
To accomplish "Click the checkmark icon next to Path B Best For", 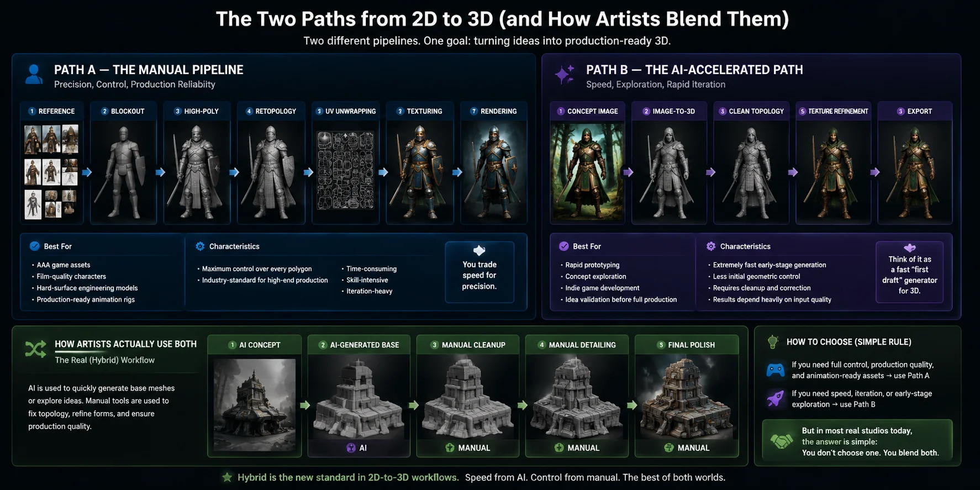I will coord(563,246).
